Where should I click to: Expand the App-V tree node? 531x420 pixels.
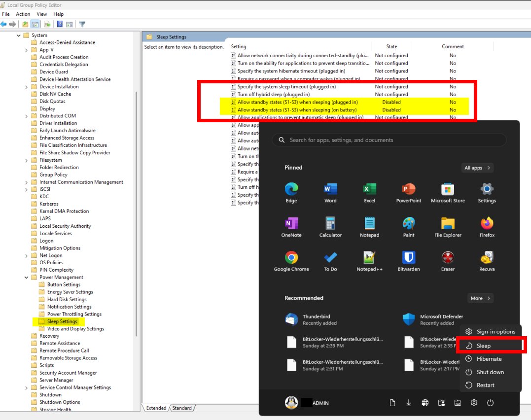(x=27, y=50)
